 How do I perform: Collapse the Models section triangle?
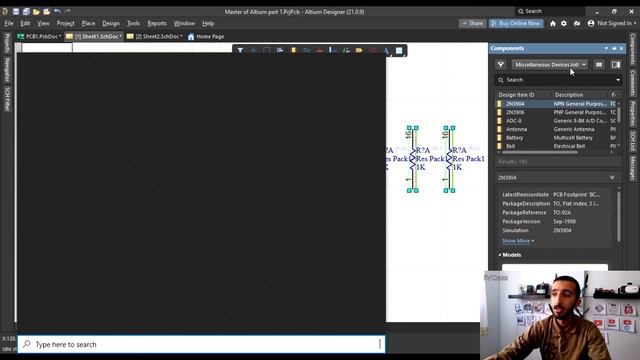(x=500, y=255)
